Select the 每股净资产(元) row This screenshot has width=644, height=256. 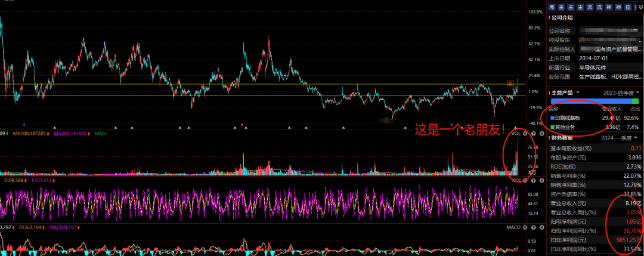click(x=595, y=158)
